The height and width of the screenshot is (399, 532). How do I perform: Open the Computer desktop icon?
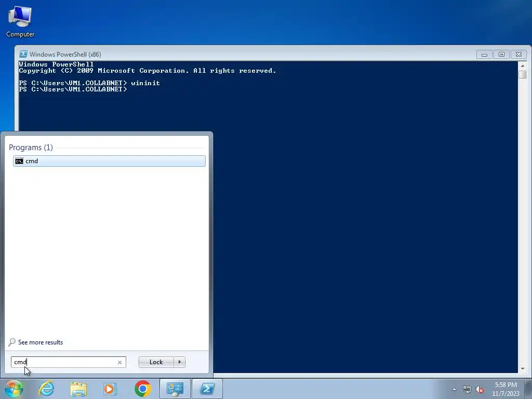[20, 22]
